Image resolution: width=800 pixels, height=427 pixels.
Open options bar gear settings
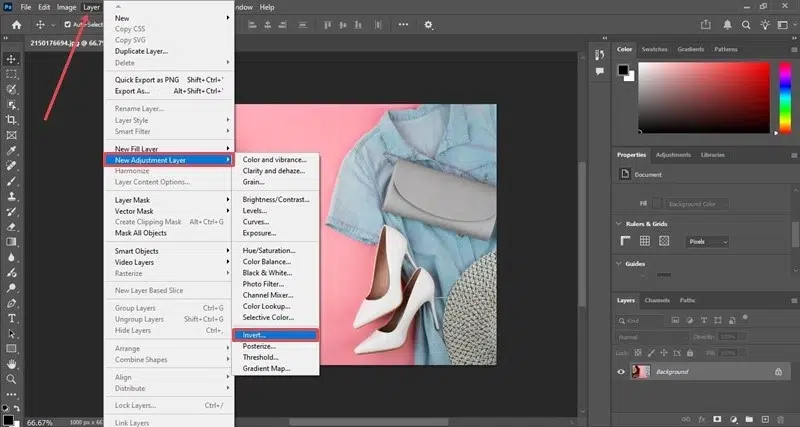pyautogui.click(x=429, y=24)
